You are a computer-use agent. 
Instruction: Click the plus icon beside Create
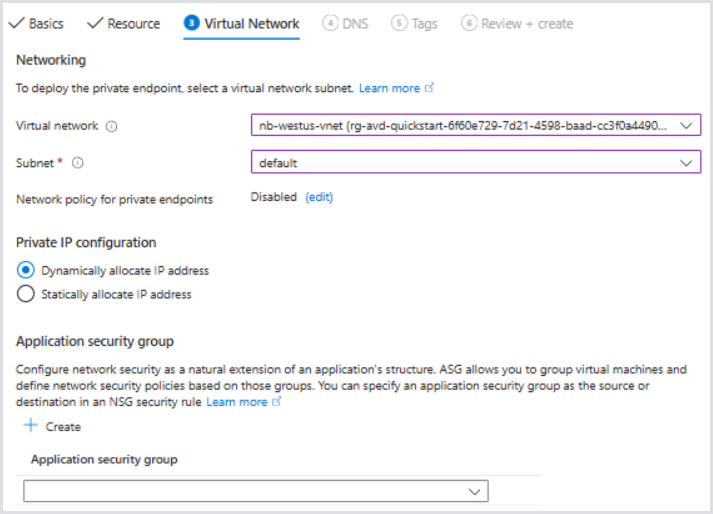tap(30, 426)
